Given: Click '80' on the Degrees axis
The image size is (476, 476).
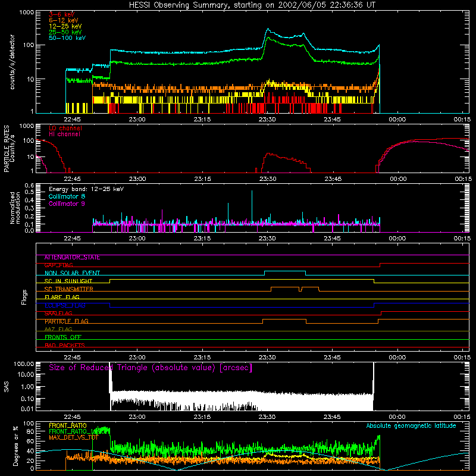Looking at the screenshot, I should click(31, 431).
